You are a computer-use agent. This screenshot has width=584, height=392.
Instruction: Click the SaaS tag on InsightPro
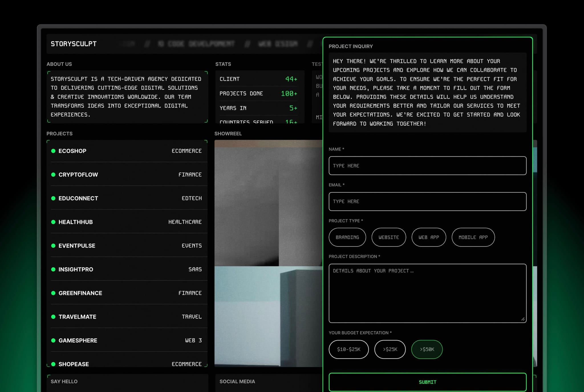pyautogui.click(x=195, y=269)
